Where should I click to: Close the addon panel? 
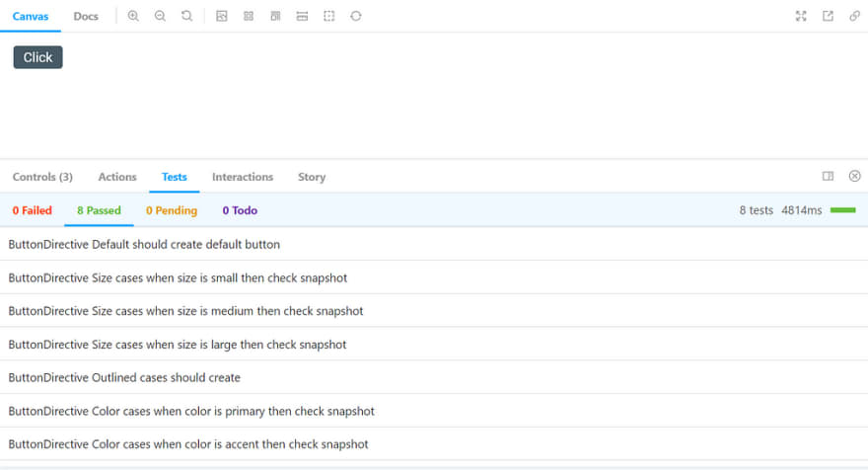tap(855, 176)
